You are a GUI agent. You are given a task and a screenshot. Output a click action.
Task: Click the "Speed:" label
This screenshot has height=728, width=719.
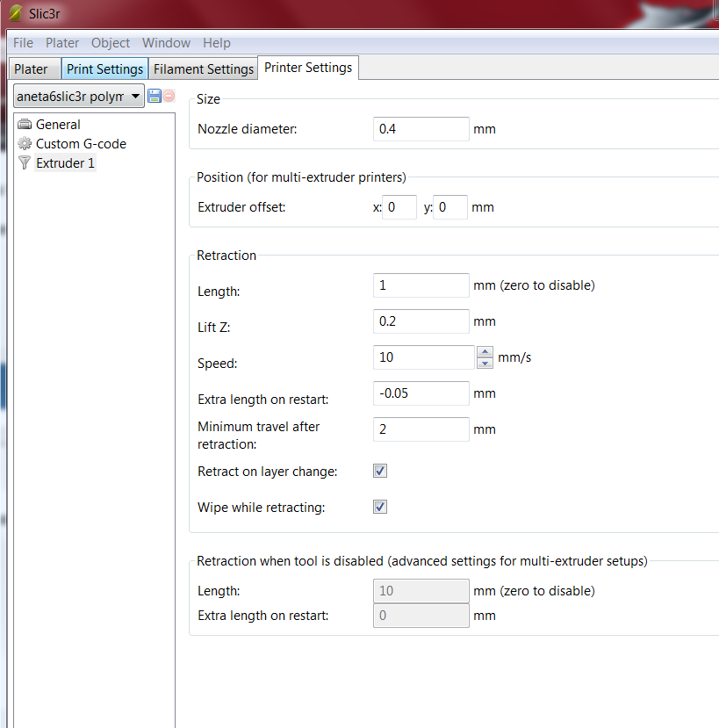tap(217, 364)
